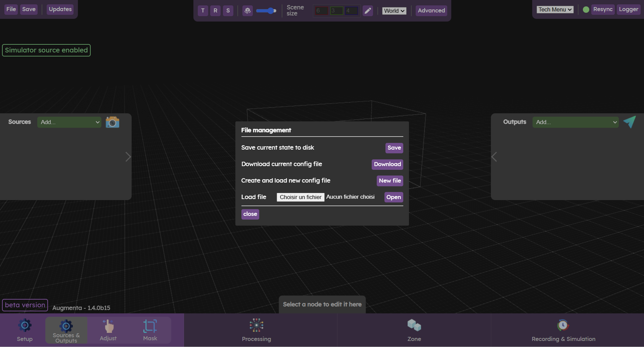Open the World coordinate dropdown
The width and height of the screenshot is (644, 347).
(x=394, y=11)
